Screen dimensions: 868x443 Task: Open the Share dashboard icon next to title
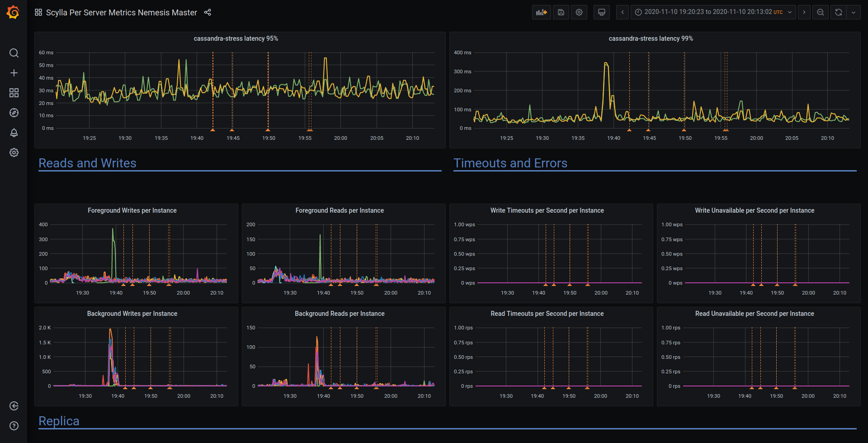[208, 12]
